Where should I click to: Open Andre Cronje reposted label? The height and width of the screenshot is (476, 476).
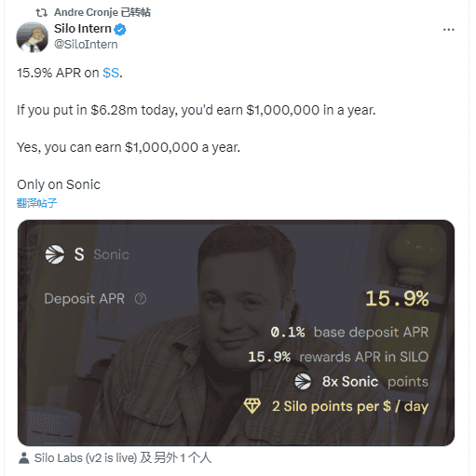[102, 12]
